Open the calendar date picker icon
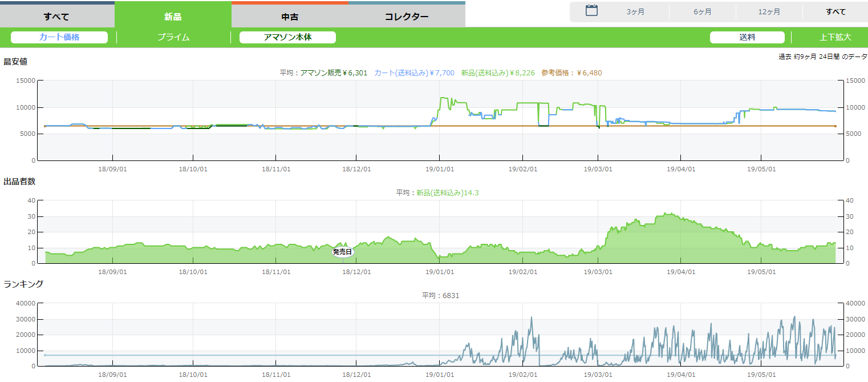This screenshot has width=868, height=382. (591, 11)
